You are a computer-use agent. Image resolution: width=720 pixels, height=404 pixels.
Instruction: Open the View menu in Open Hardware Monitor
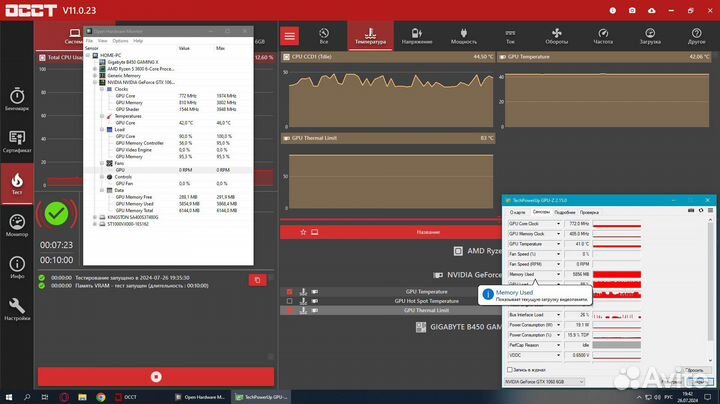[102, 41]
